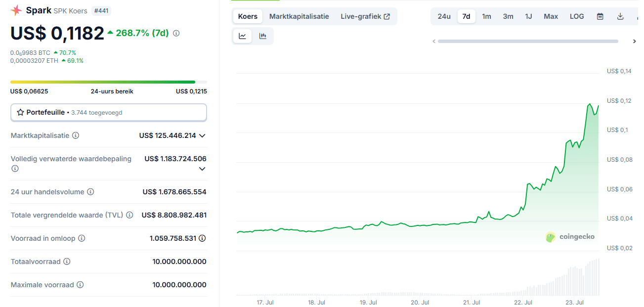Select the 1J time range
644x307 pixels.
pyautogui.click(x=529, y=16)
